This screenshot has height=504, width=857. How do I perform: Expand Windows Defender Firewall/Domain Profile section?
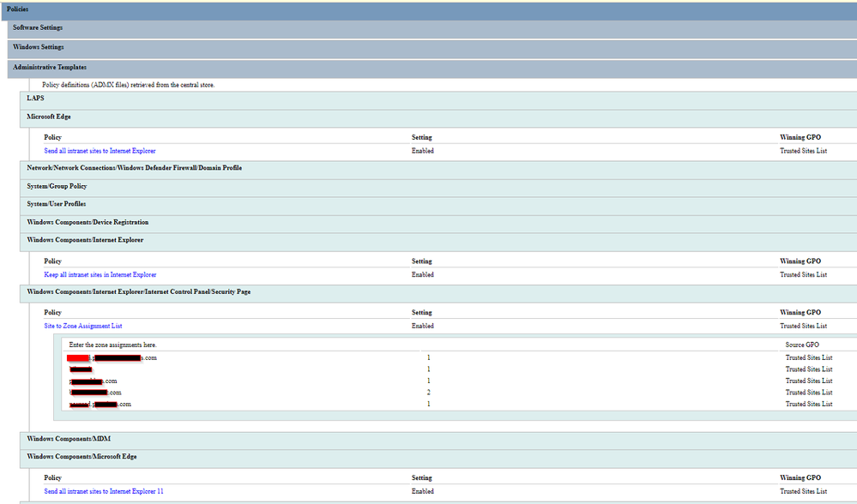(438, 169)
